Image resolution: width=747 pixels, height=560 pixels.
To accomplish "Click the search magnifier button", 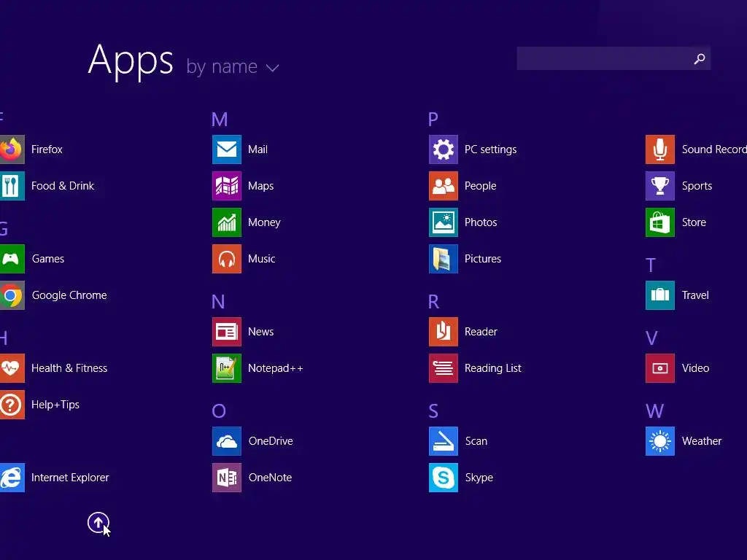I will [x=700, y=58].
